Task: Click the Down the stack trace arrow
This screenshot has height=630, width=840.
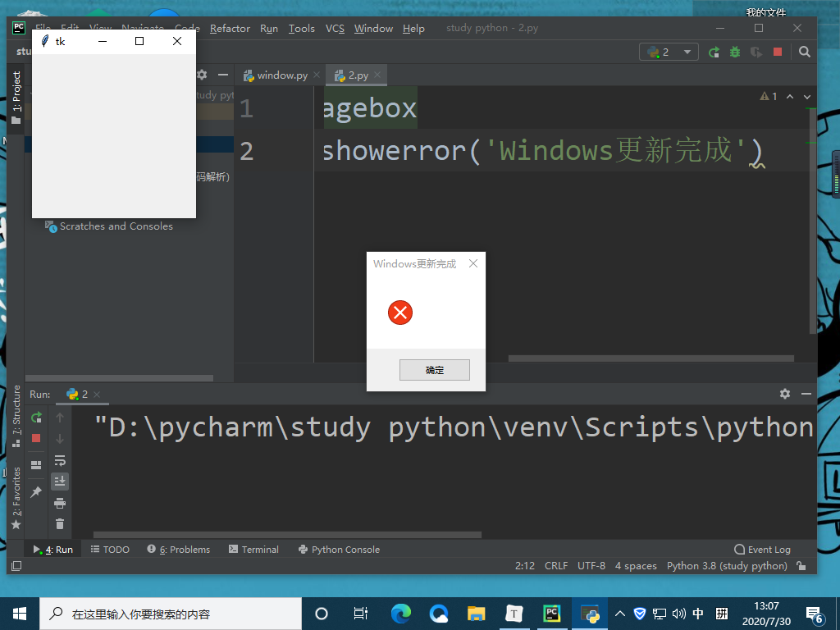Action: (x=59, y=439)
